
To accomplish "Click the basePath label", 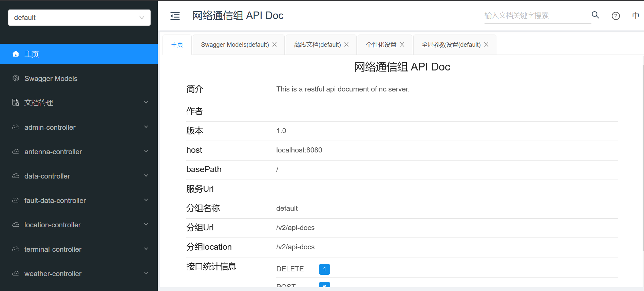I will click(x=204, y=169).
